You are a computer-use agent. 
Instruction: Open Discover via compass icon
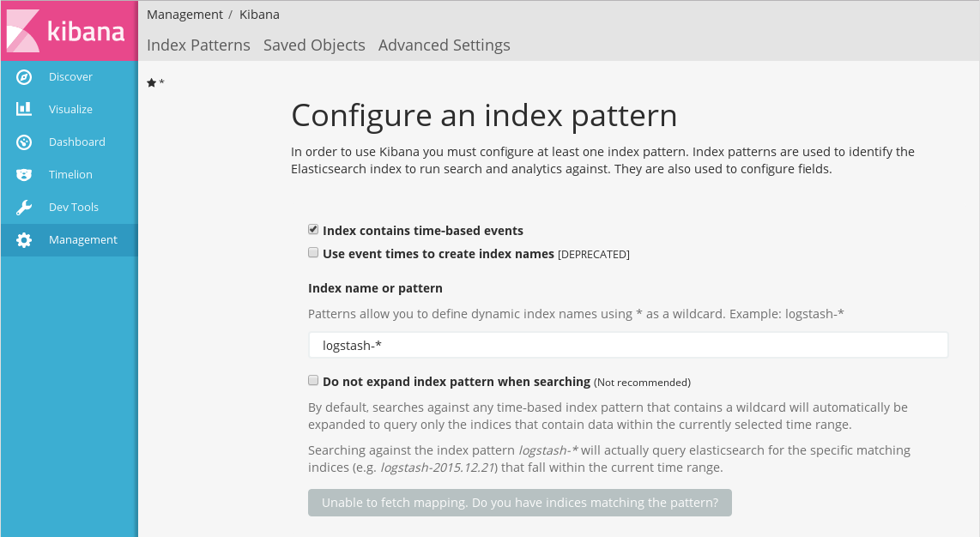pos(24,77)
